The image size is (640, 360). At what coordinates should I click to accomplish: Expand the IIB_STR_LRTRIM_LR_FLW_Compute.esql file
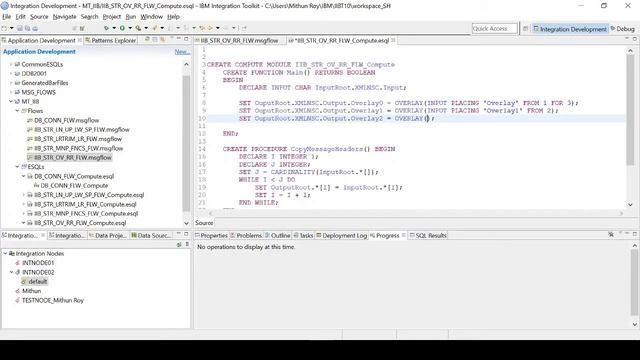pos(23,204)
